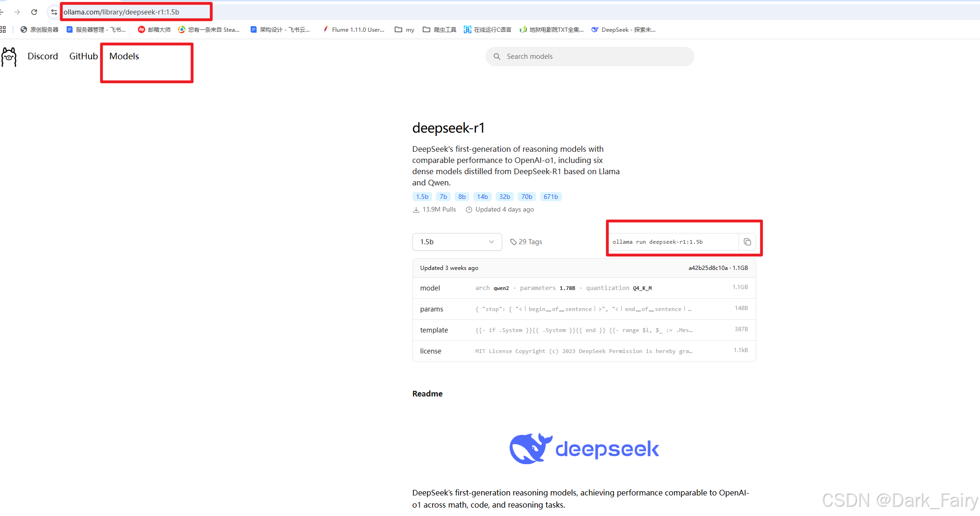980x516 pixels.
Task: Open the 'my' bookmarks folder
Action: tap(405, 29)
